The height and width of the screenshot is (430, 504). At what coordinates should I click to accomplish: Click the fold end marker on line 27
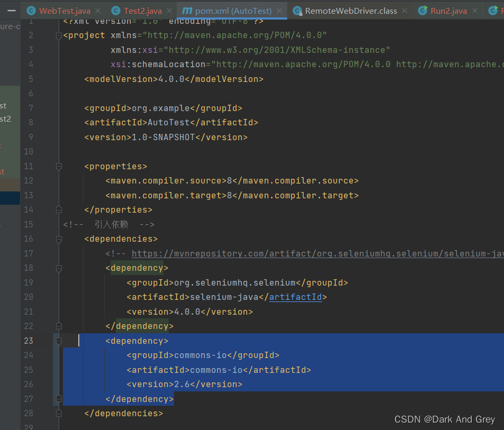(59, 399)
